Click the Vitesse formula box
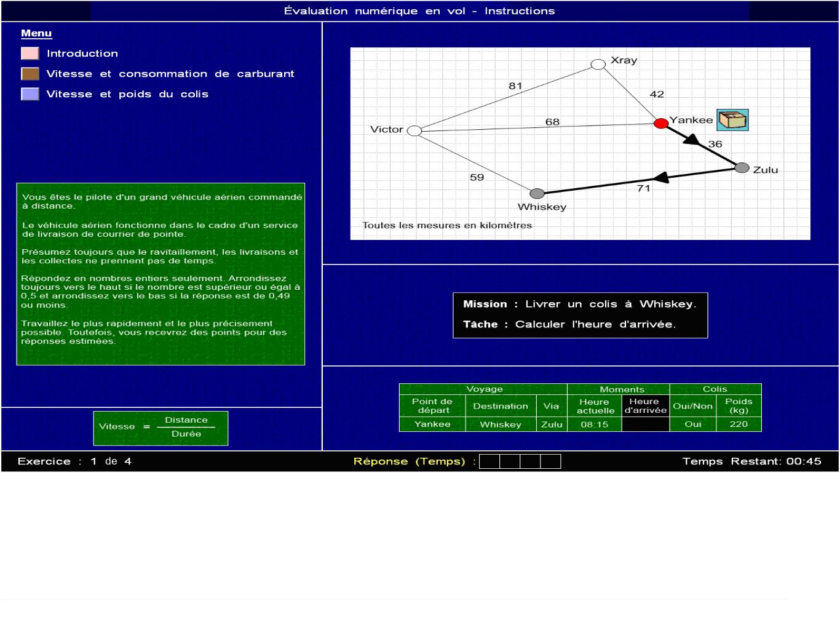 160,428
